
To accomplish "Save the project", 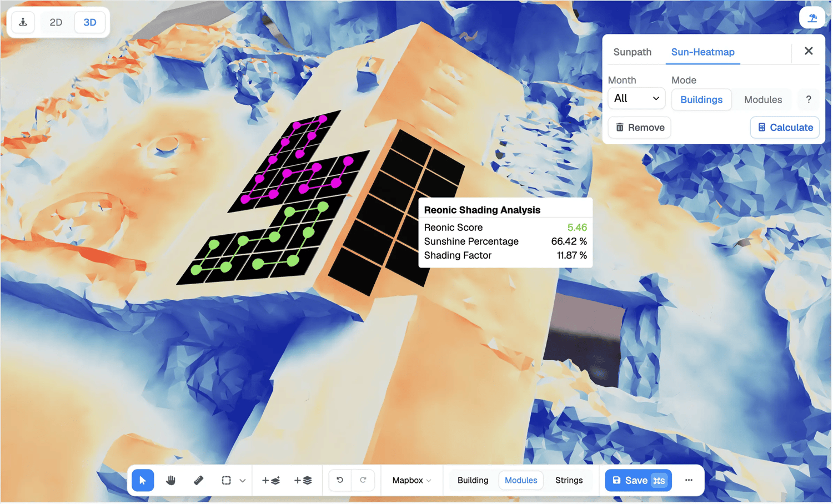I will click(638, 480).
